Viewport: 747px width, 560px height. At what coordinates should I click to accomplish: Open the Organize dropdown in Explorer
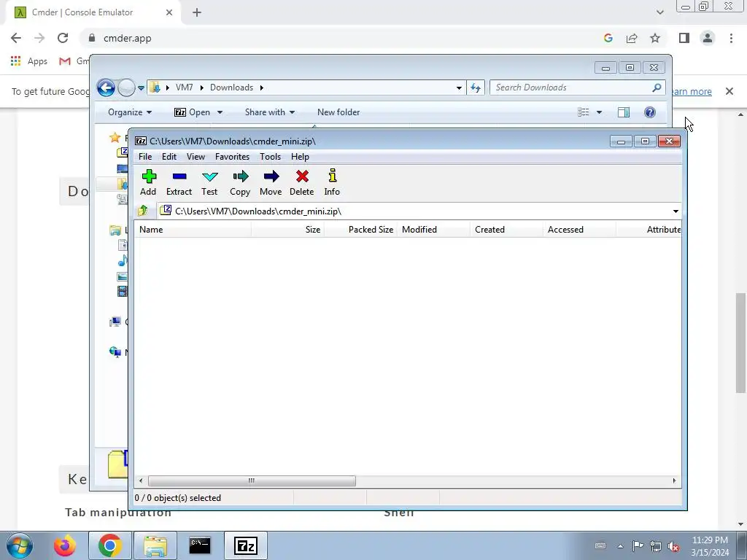point(130,112)
